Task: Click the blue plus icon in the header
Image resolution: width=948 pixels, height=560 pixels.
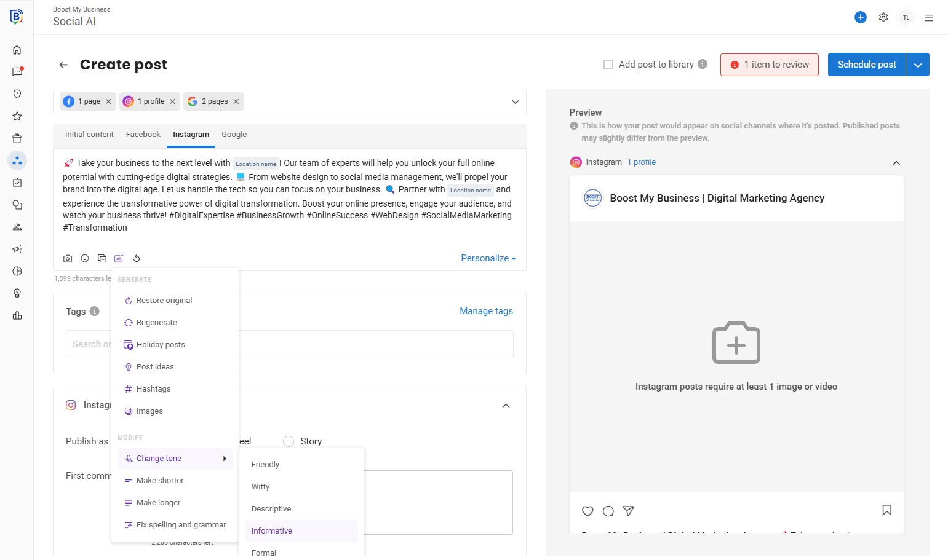Action: pyautogui.click(x=861, y=18)
